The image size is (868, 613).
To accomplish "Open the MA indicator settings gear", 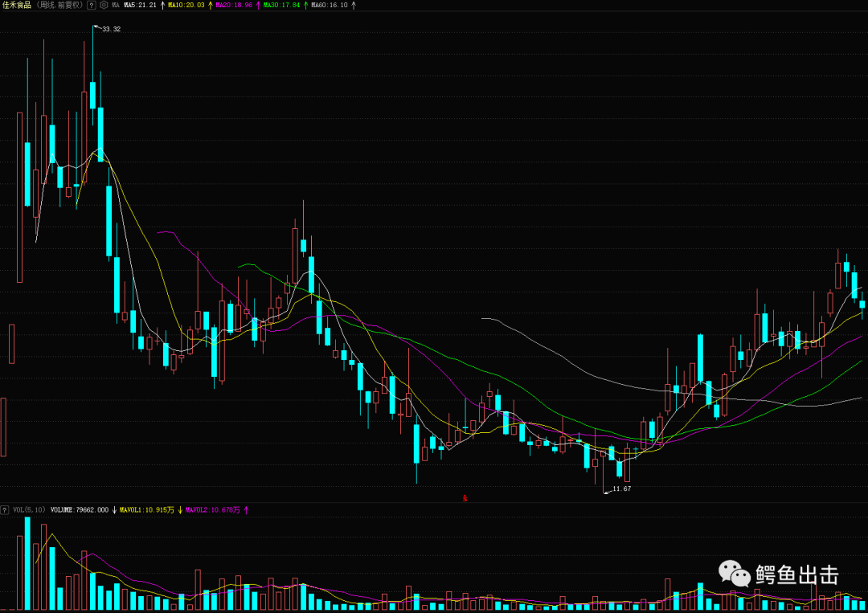I will (x=104, y=5).
